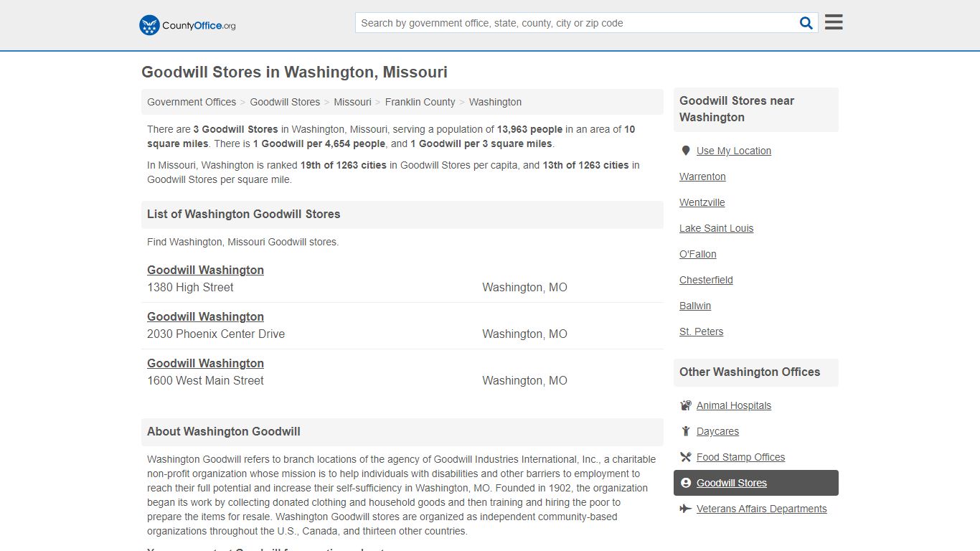Click Washington, MO beside 1380 High Street
The height and width of the screenshot is (551, 980).
[524, 287]
